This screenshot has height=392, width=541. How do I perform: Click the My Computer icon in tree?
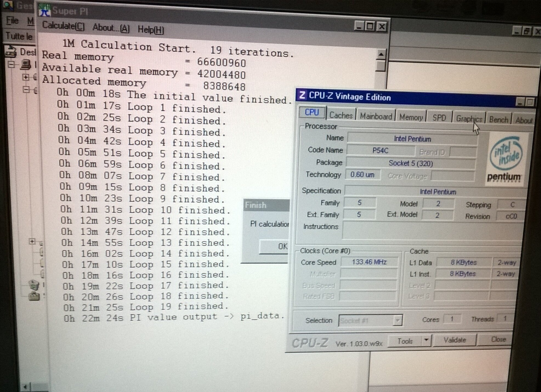coord(26,64)
